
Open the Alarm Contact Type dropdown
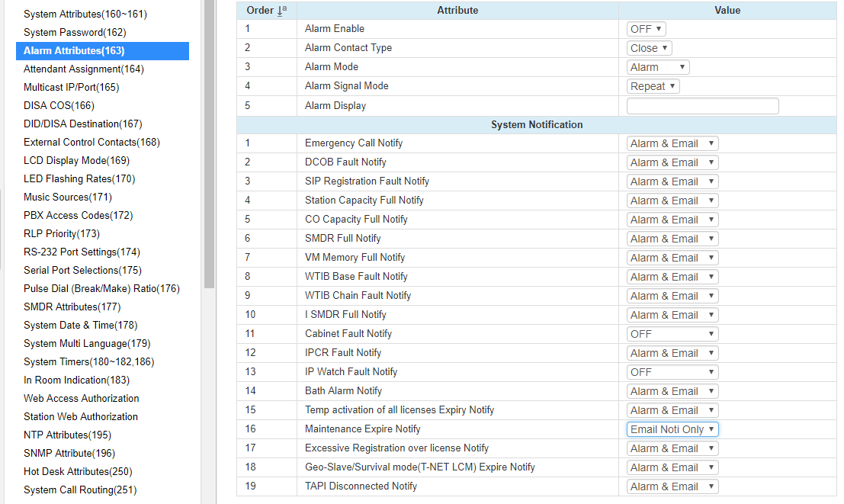(x=650, y=48)
